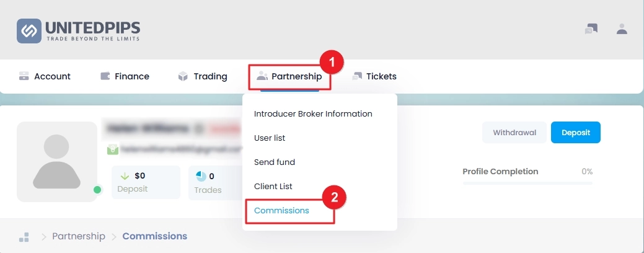Select Commissions in the dropdown
The height and width of the screenshot is (253, 644).
281,211
